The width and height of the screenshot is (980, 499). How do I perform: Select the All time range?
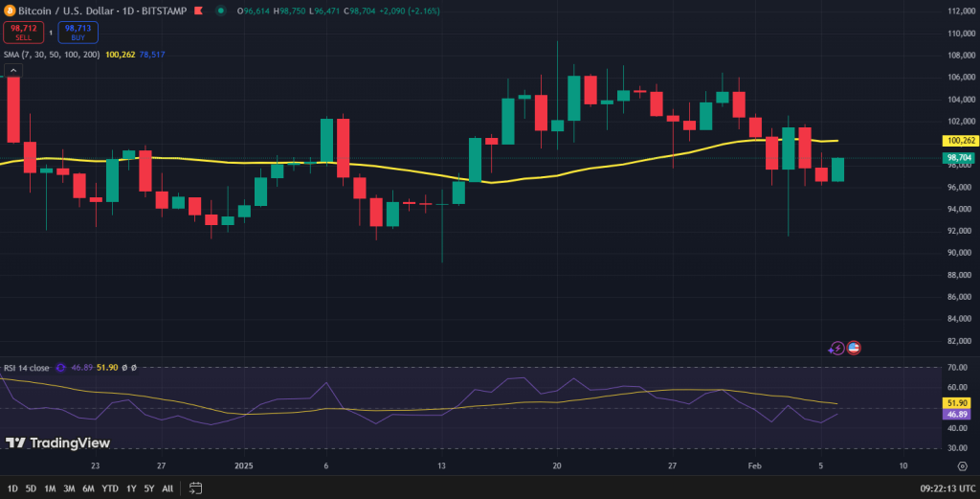[167, 488]
